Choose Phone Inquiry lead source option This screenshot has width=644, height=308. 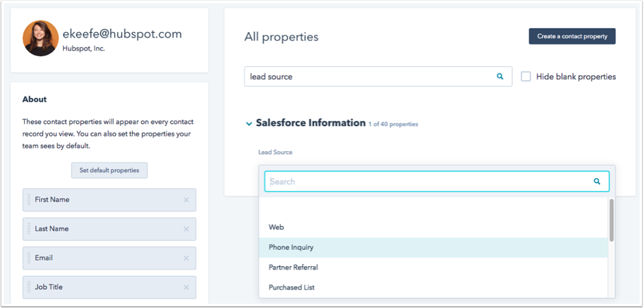click(x=292, y=247)
